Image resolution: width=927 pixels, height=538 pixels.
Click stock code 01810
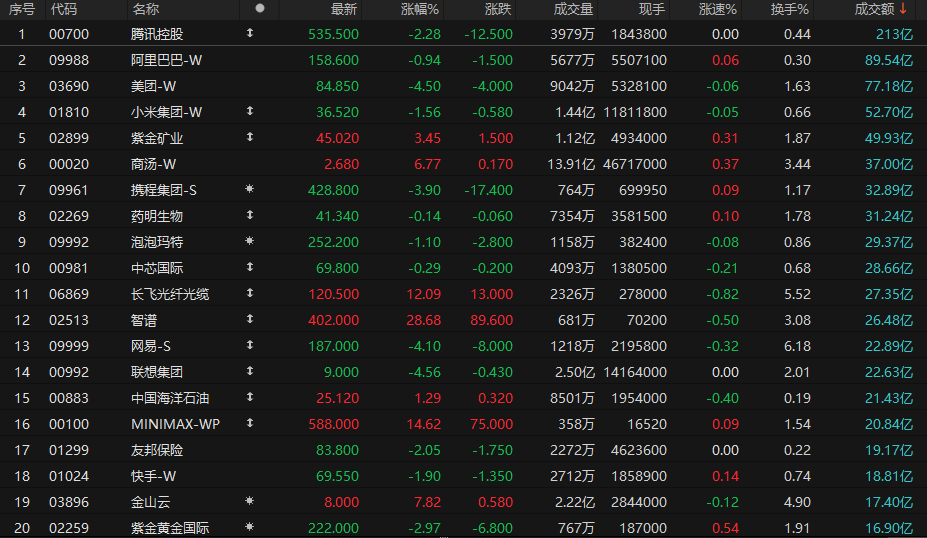[x=69, y=112]
